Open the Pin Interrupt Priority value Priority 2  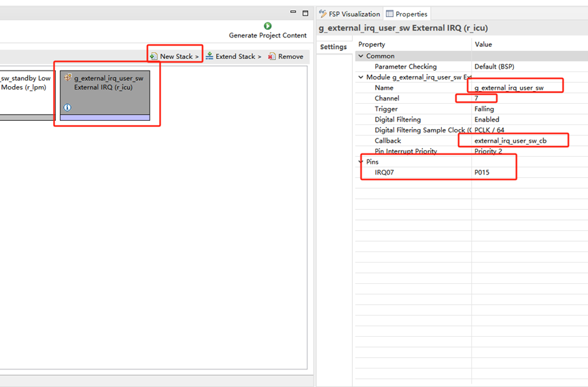pyautogui.click(x=488, y=151)
